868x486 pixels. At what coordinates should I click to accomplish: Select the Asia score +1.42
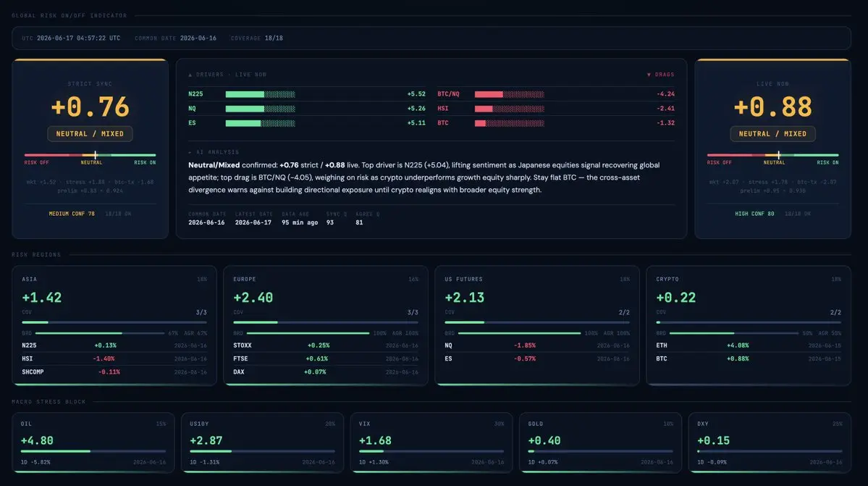tap(41, 298)
